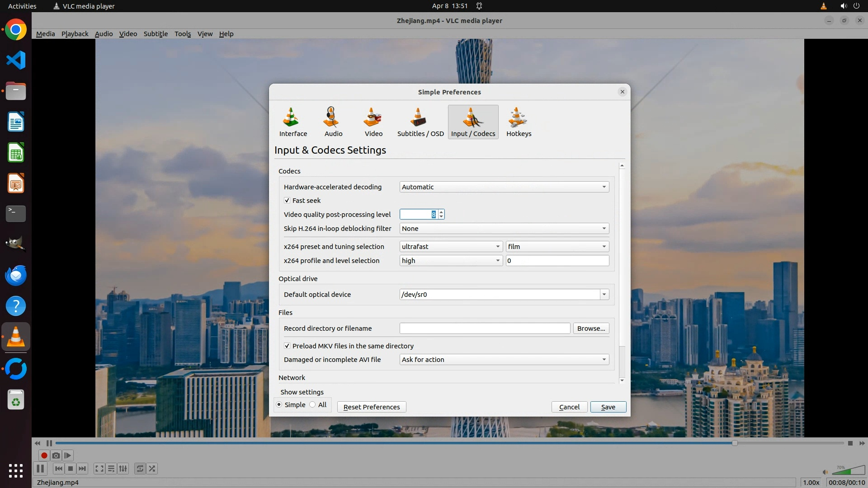Open the x264 ultrafast preset dropdown
The image size is (868, 488).
coord(450,246)
